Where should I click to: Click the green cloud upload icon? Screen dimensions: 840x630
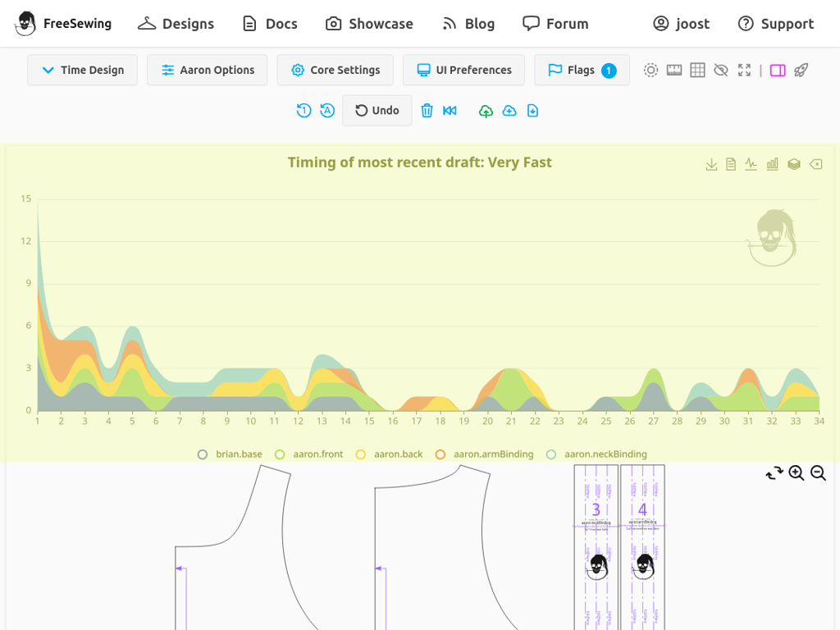pyautogui.click(x=486, y=111)
